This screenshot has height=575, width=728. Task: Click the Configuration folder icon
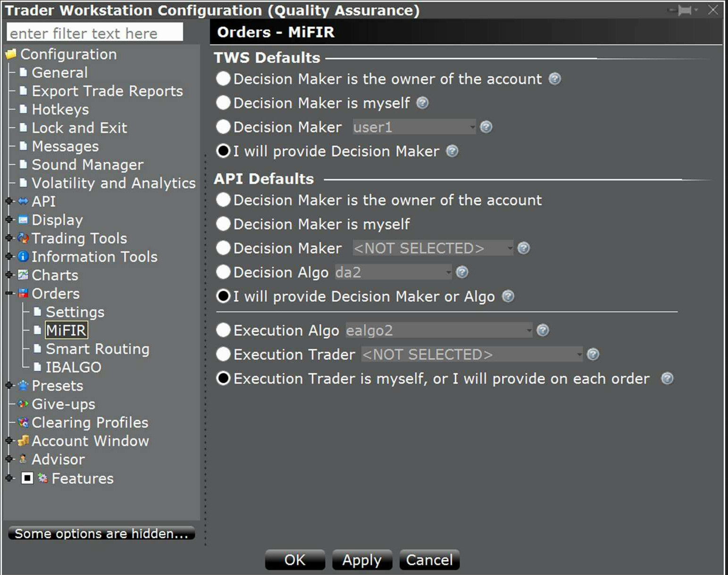[x=11, y=54]
